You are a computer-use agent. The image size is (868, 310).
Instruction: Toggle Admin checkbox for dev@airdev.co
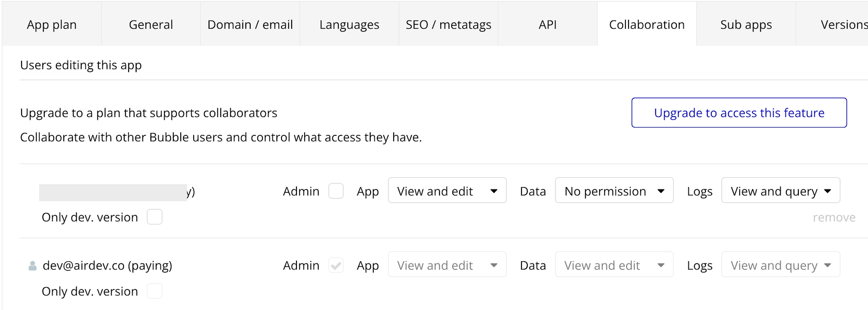coord(336,265)
